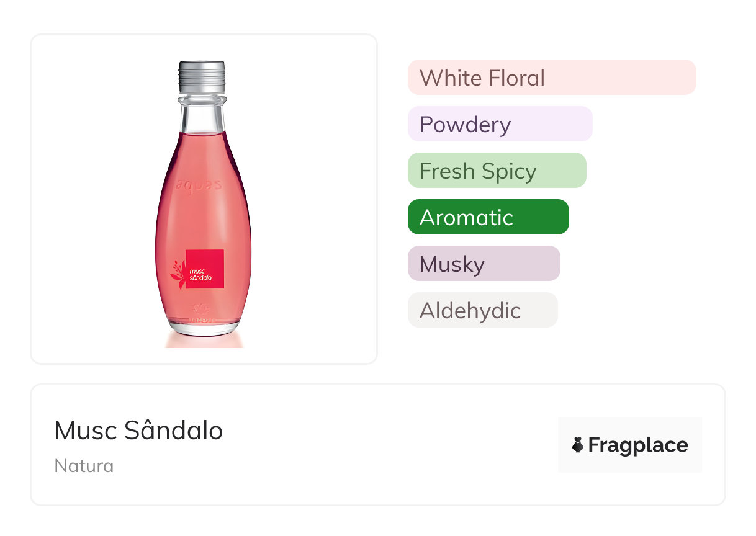Click the Fragplace wordmark text

(x=638, y=445)
